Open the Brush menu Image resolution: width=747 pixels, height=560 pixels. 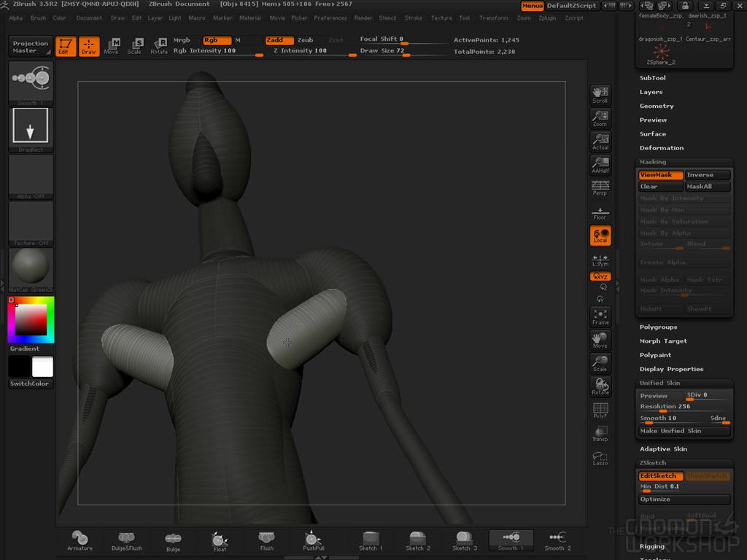pyautogui.click(x=38, y=17)
